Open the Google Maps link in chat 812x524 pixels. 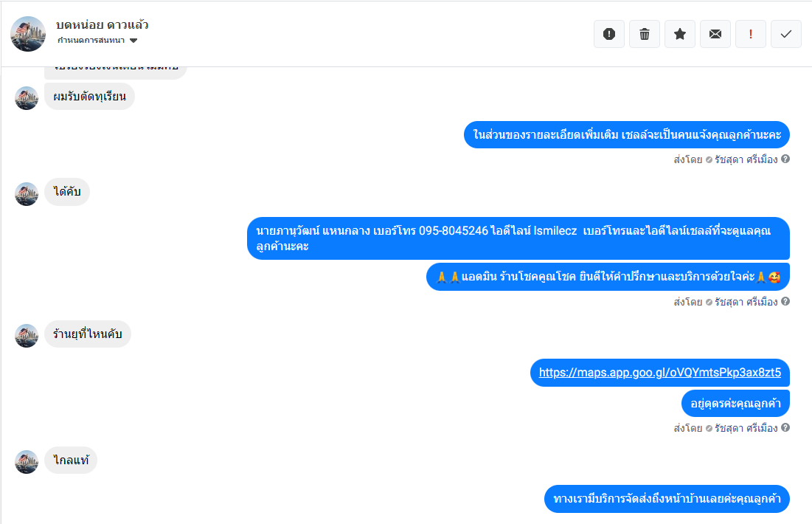click(659, 373)
